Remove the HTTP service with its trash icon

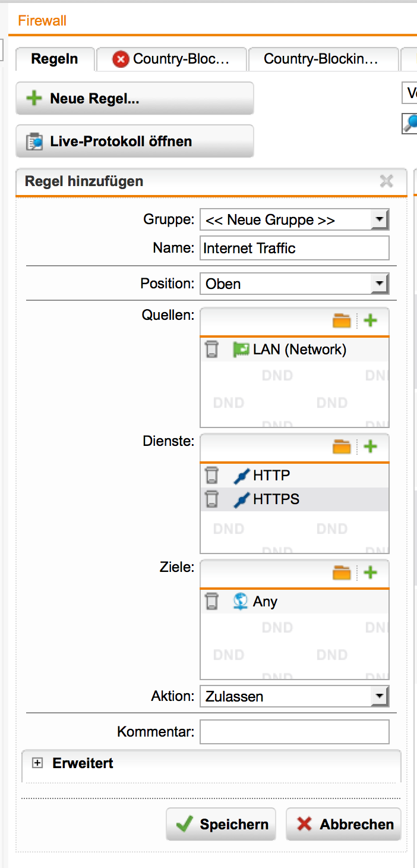pos(212,475)
